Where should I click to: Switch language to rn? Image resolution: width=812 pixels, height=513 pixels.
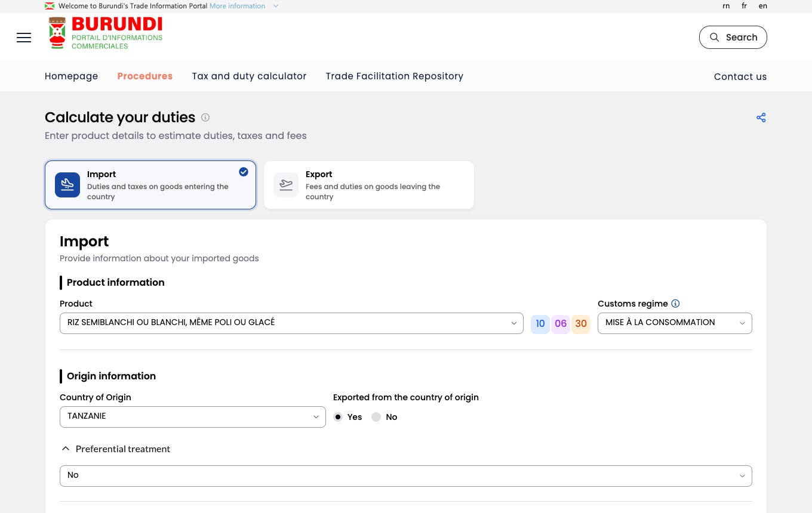[x=726, y=6]
